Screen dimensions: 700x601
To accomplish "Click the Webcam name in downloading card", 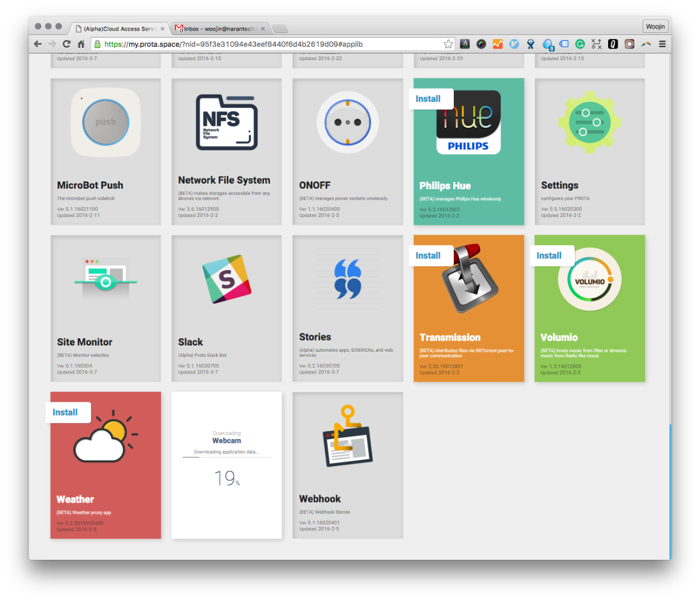I will (x=227, y=441).
